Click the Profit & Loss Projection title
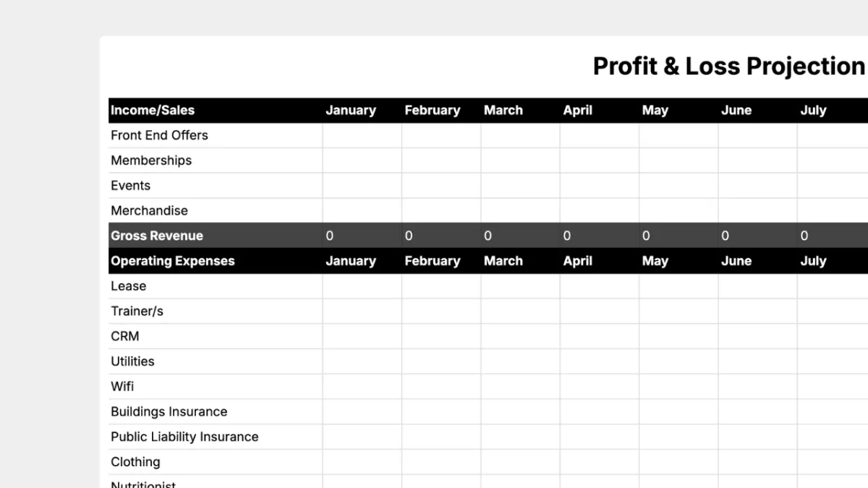Screen dimensions: 868x488 [x=729, y=67]
